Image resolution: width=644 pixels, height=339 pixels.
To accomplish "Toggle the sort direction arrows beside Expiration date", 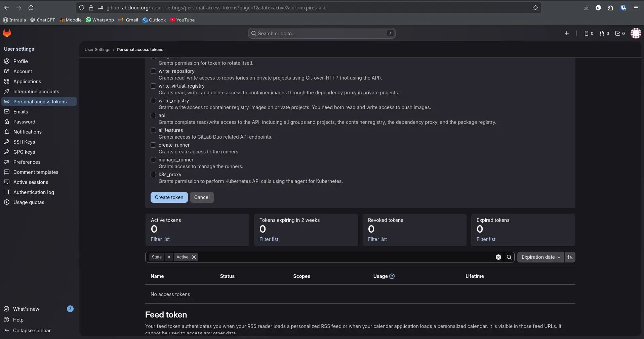I will point(570,257).
